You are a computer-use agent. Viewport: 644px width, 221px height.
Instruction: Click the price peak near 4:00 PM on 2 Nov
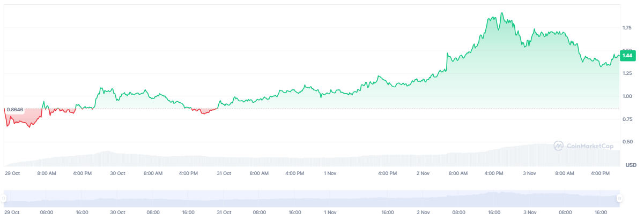[501, 13]
